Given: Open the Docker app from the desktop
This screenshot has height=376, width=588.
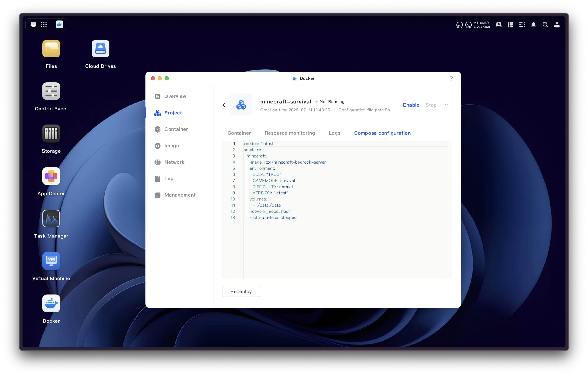Looking at the screenshot, I should pos(51,304).
